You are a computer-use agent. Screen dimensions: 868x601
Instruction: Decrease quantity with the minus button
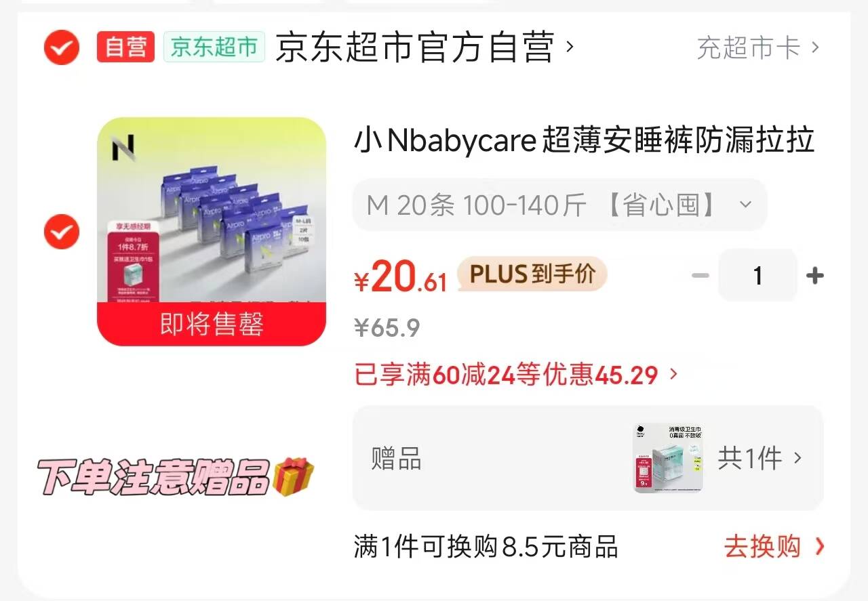pyautogui.click(x=701, y=276)
